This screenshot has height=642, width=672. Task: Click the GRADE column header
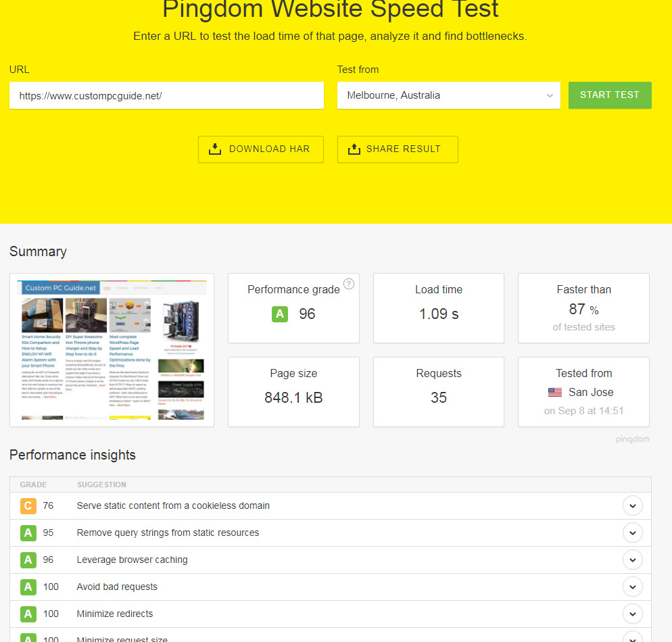point(33,485)
